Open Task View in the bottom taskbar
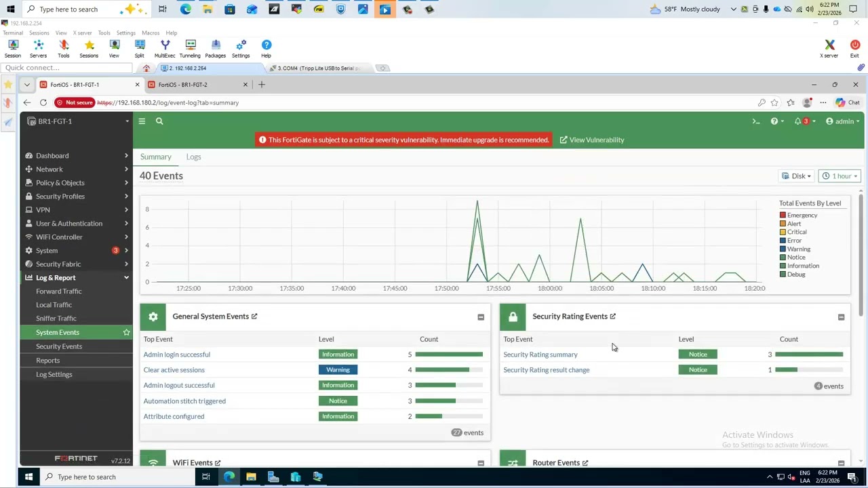The height and width of the screenshot is (488, 868). click(x=205, y=477)
